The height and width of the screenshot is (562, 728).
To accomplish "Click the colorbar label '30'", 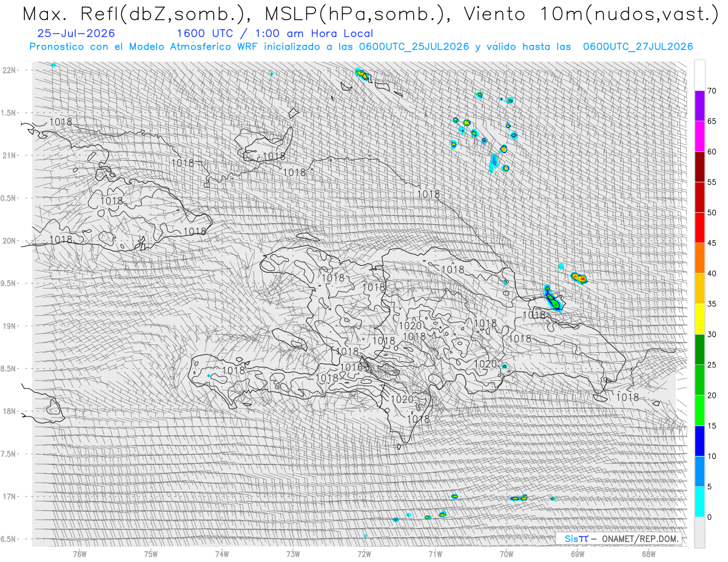I will [712, 334].
